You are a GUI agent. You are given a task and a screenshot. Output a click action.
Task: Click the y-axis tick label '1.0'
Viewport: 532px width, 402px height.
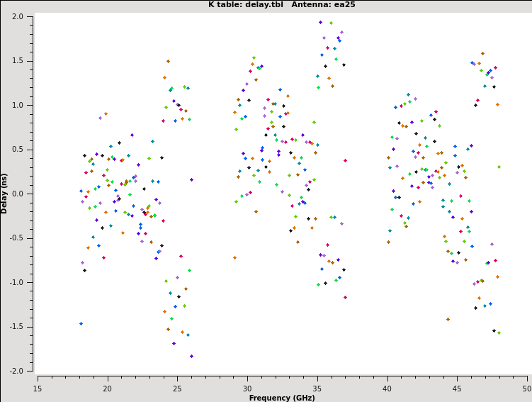(18, 105)
